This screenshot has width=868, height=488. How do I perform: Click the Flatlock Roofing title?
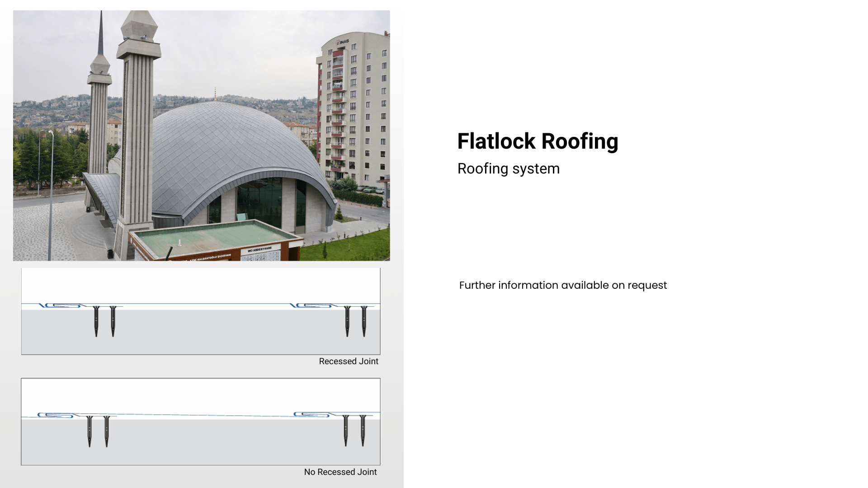point(537,141)
